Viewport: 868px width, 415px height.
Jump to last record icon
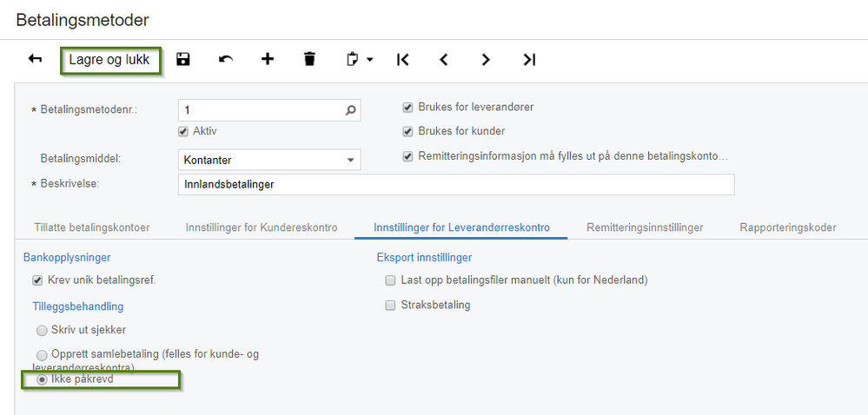click(x=528, y=60)
